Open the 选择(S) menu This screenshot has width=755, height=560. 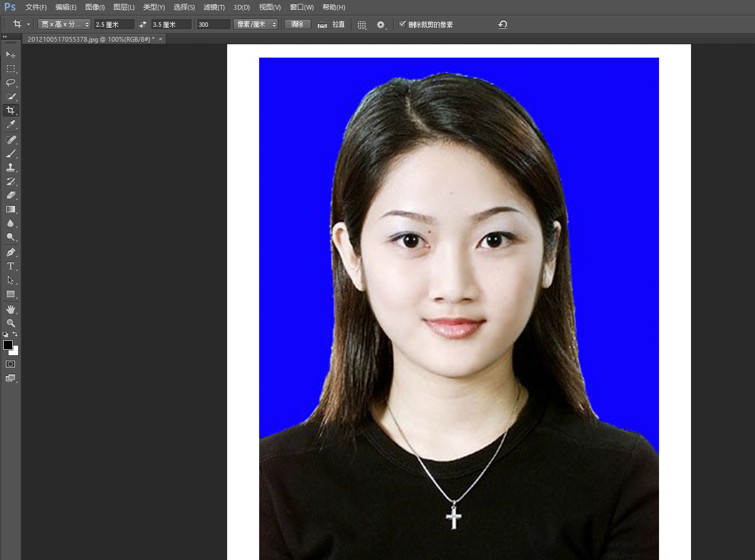[x=184, y=7]
